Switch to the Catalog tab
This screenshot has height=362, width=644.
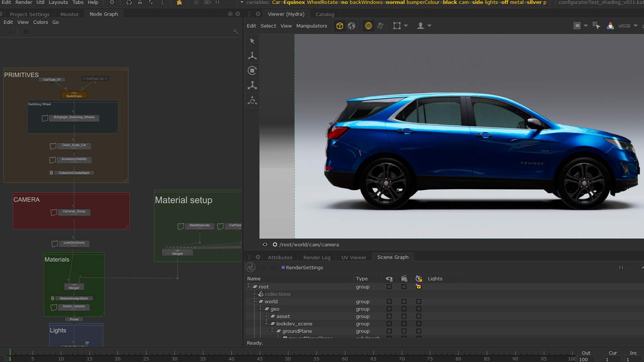click(x=325, y=14)
